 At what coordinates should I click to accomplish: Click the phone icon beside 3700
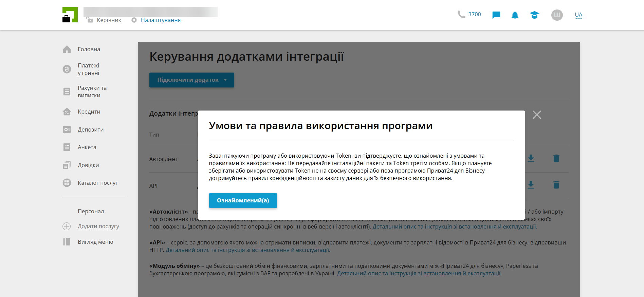[x=461, y=15]
